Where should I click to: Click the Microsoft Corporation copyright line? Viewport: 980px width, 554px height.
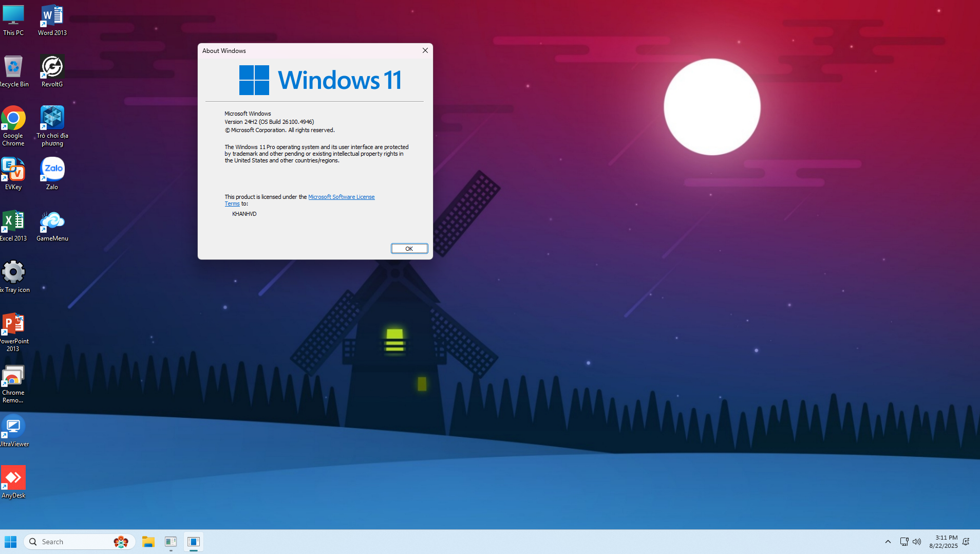coord(279,130)
